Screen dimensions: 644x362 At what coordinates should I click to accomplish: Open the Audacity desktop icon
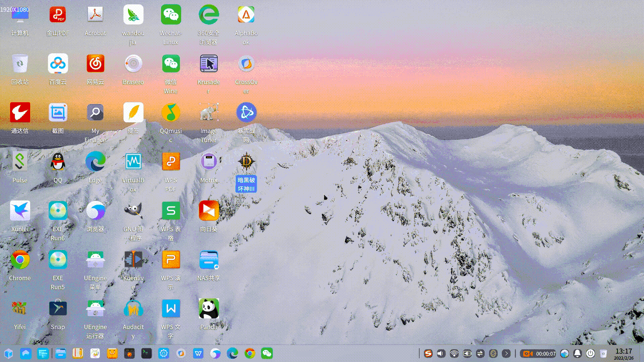click(x=133, y=309)
